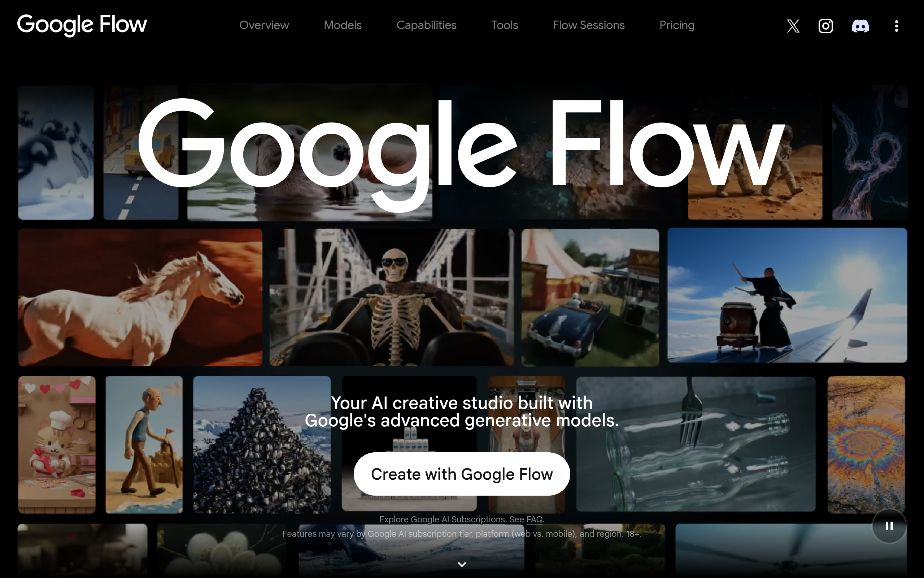
Task: Select the fork and glass bottles thumbnail
Action: tap(696, 444)
